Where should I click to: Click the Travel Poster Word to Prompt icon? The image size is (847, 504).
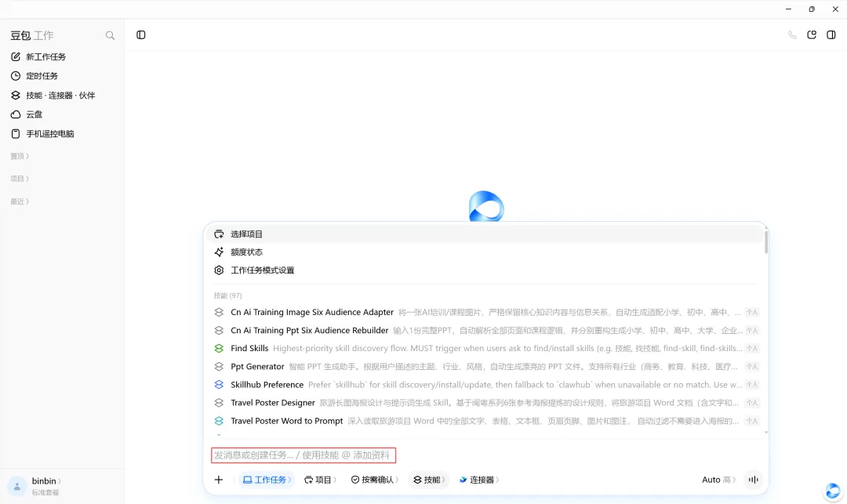219,421
